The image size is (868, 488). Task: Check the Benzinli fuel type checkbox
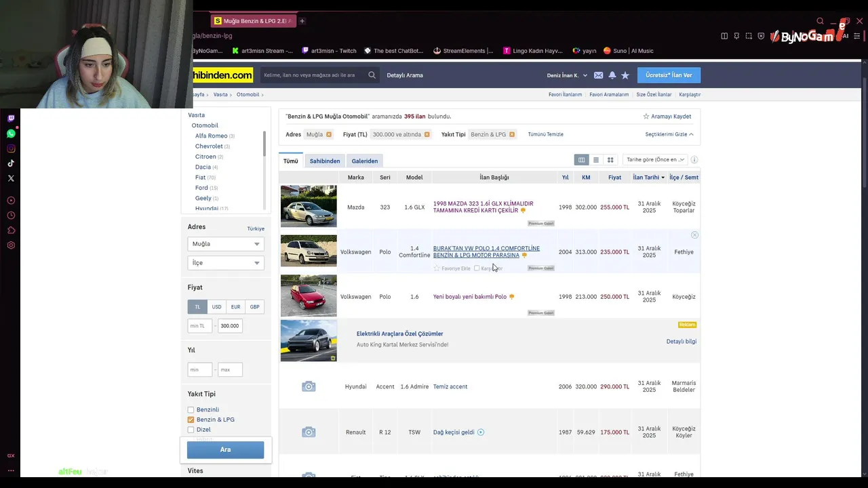[191, 410]
